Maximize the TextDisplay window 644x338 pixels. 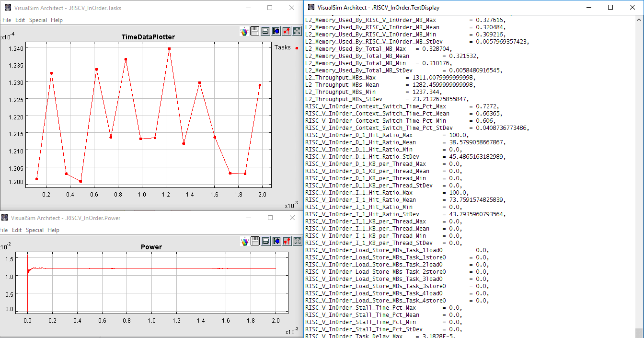pos(610,7)
